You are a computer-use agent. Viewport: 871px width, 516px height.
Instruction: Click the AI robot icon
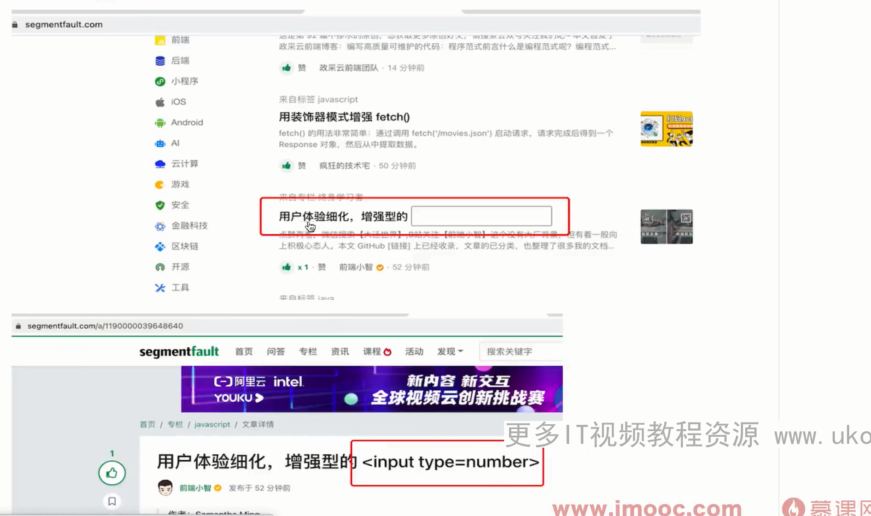tap(160, 143)
